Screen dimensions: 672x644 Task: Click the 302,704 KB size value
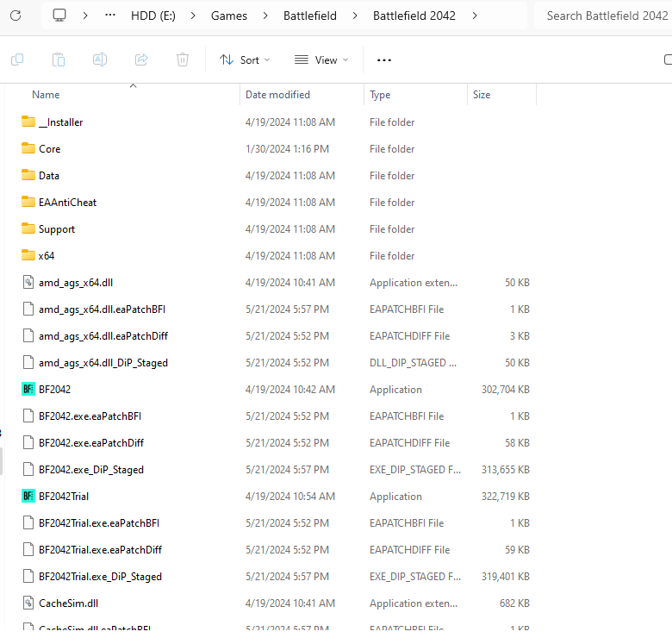point(505,390)
